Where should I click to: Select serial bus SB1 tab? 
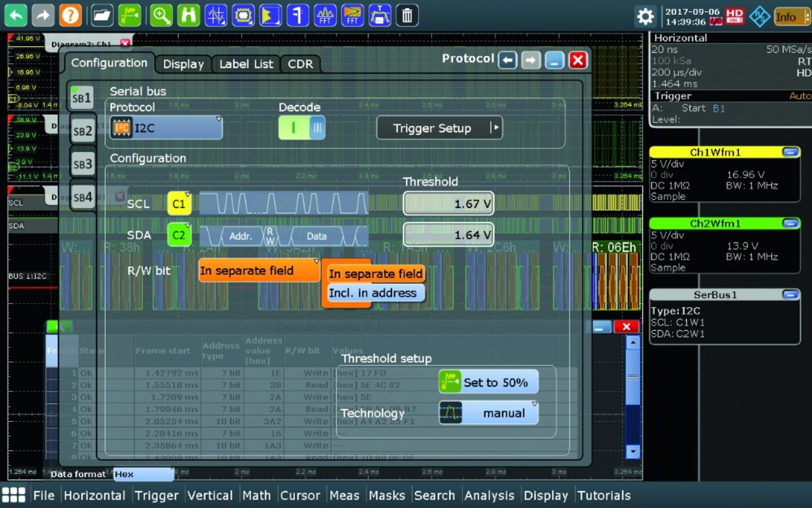click(82, 98)
